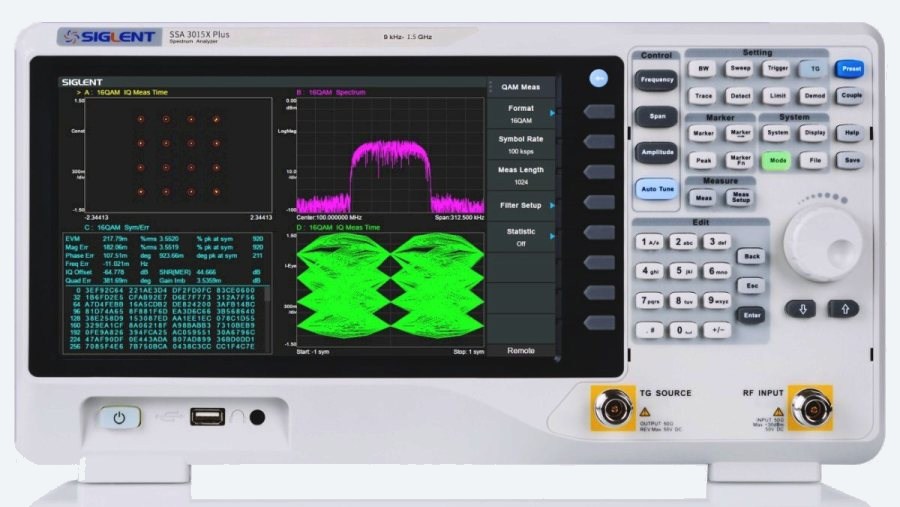Tap the plus/minus sign key
Screen dimensions: 900x507
717,330
